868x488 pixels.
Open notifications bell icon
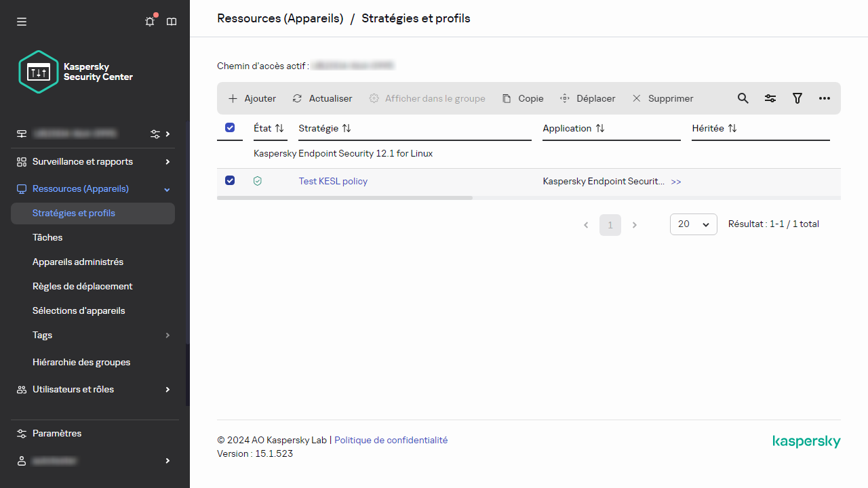pos(150,22)
